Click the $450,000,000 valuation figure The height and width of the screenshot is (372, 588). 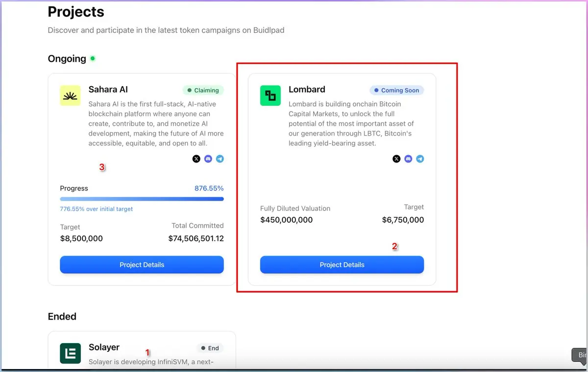tap(286, 220)
